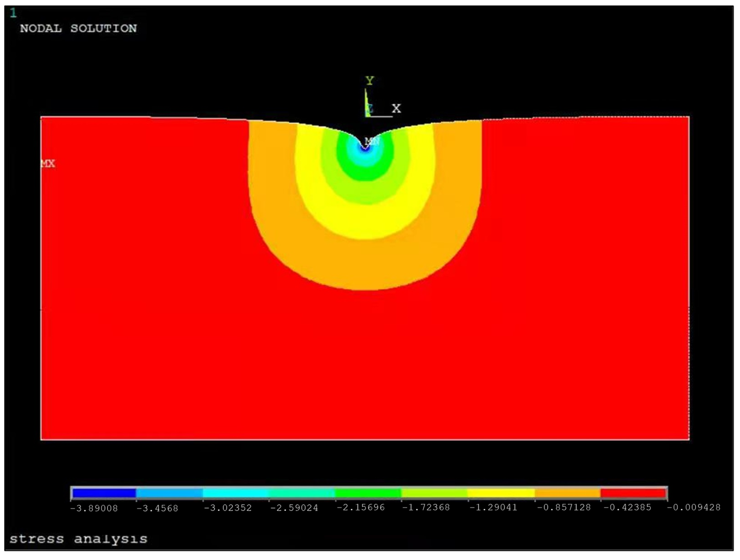This screenshot has width=740, height=560.
Task: Click the orange legend color segment
Action: coord(567,493)
